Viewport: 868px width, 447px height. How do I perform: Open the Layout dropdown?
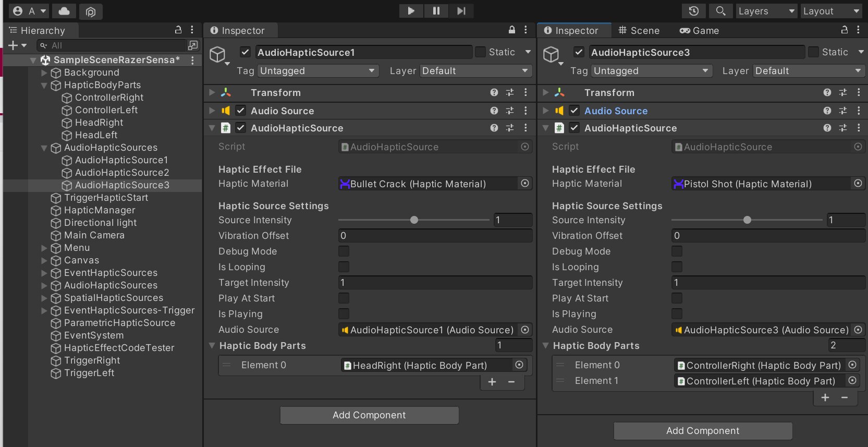pos(831,11)
